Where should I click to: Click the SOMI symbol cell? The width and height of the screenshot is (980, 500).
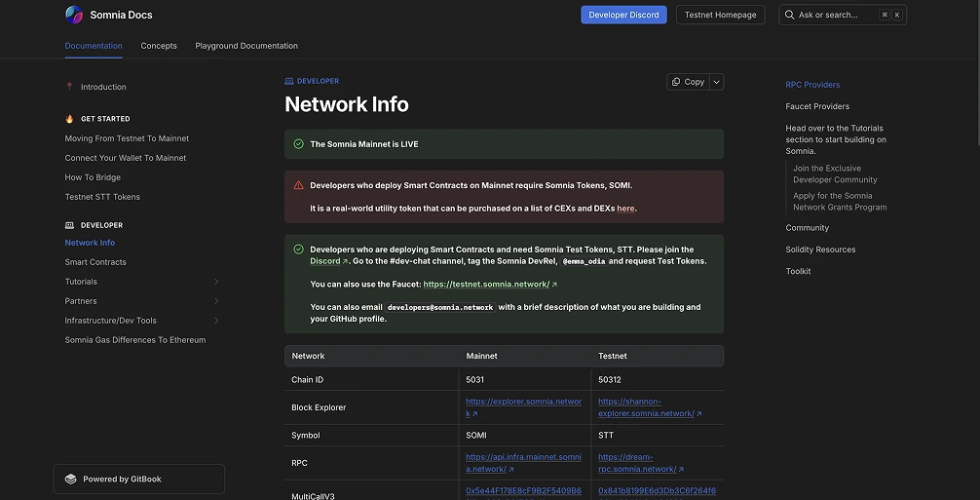pyautogui.click(x=476, y=436)
